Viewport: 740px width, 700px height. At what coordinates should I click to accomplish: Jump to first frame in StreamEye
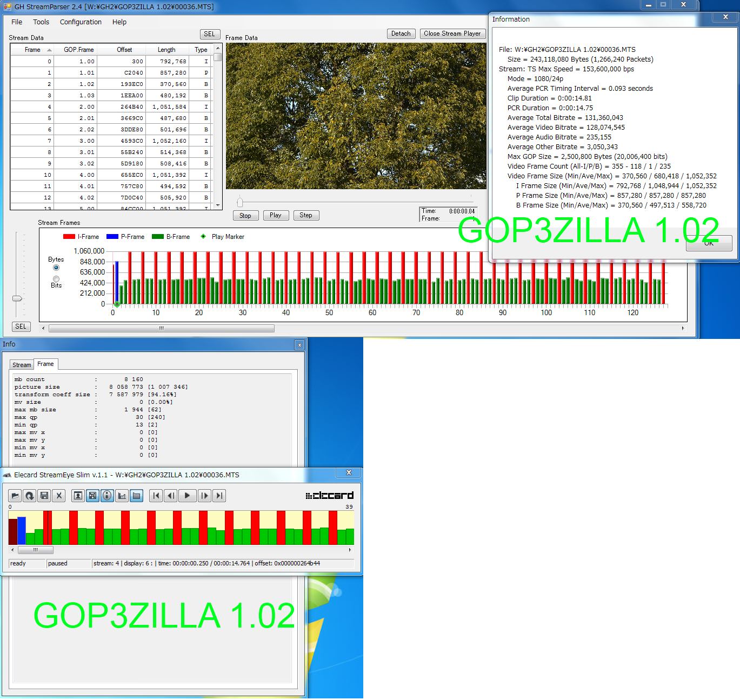tap(156, 496)
